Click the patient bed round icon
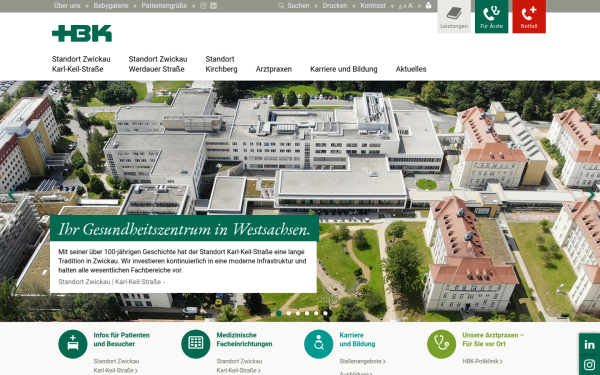The height and width of the screenshot is (375, 600). [73, 344]
